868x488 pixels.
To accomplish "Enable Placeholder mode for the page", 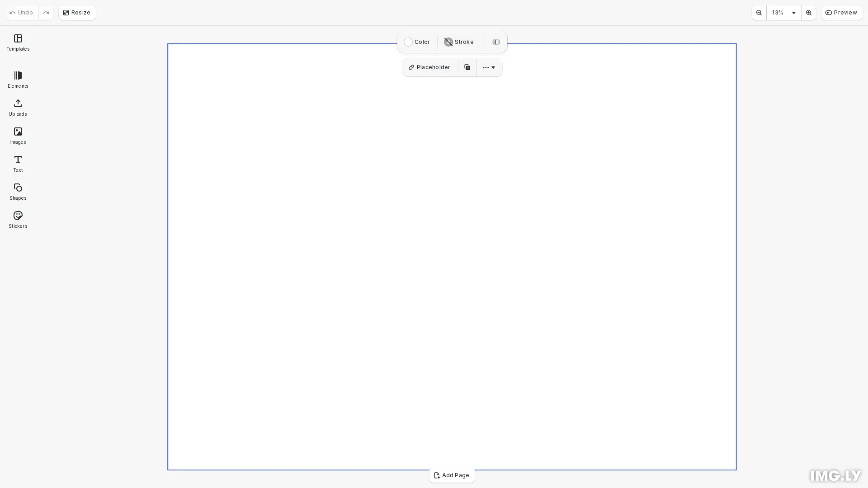I will pos(429,67).
